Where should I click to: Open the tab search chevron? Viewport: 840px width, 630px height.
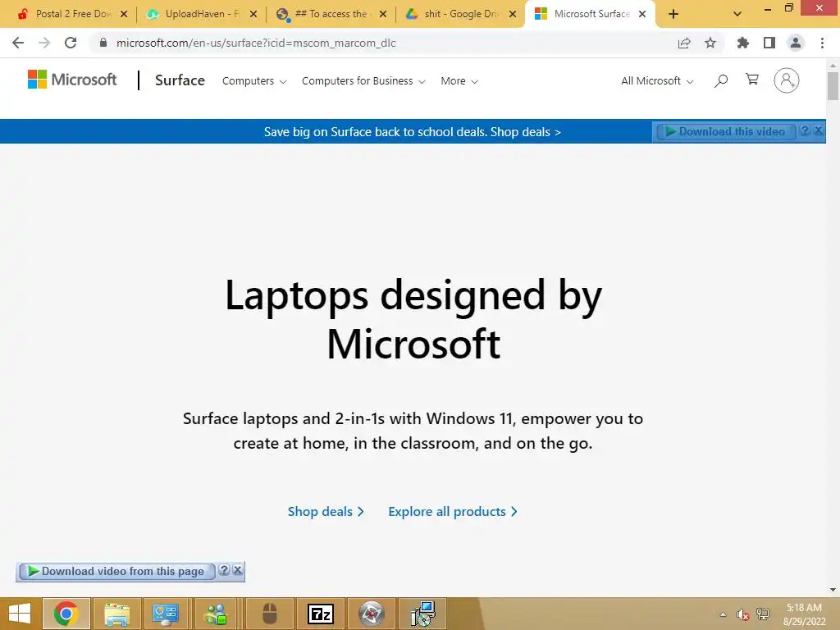[737, 14]
